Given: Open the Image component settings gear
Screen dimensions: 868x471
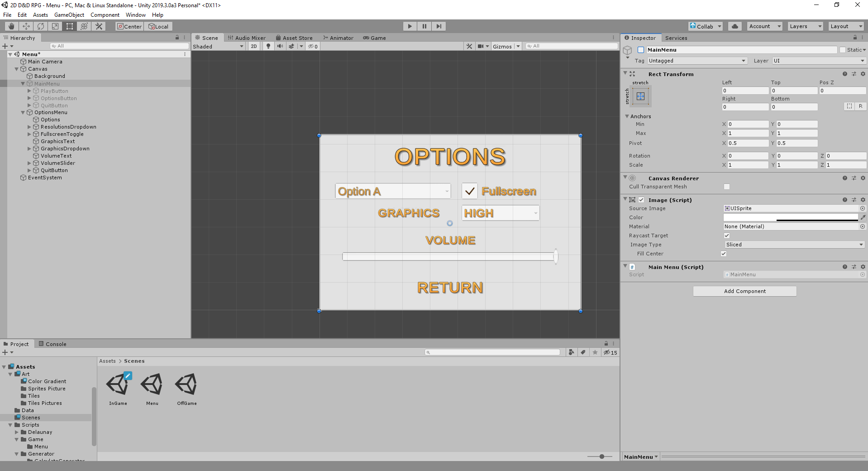Looking at the screenshot, I should click(863, 200).
